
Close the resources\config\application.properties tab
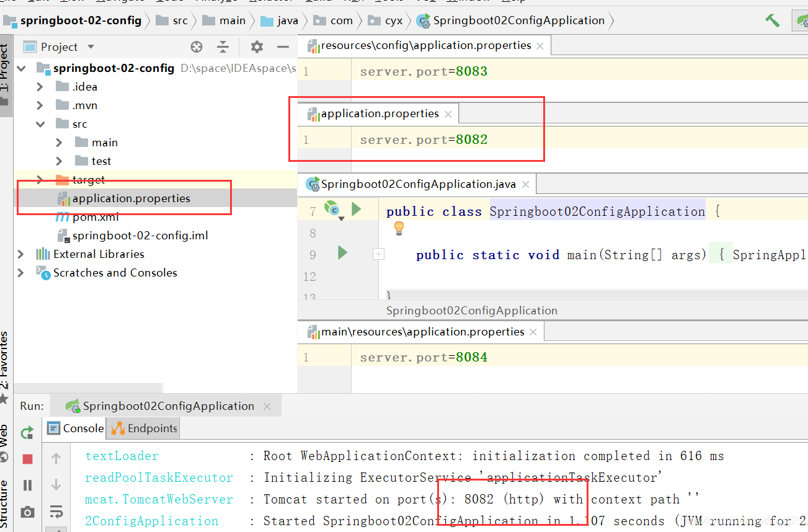point(540,46)
